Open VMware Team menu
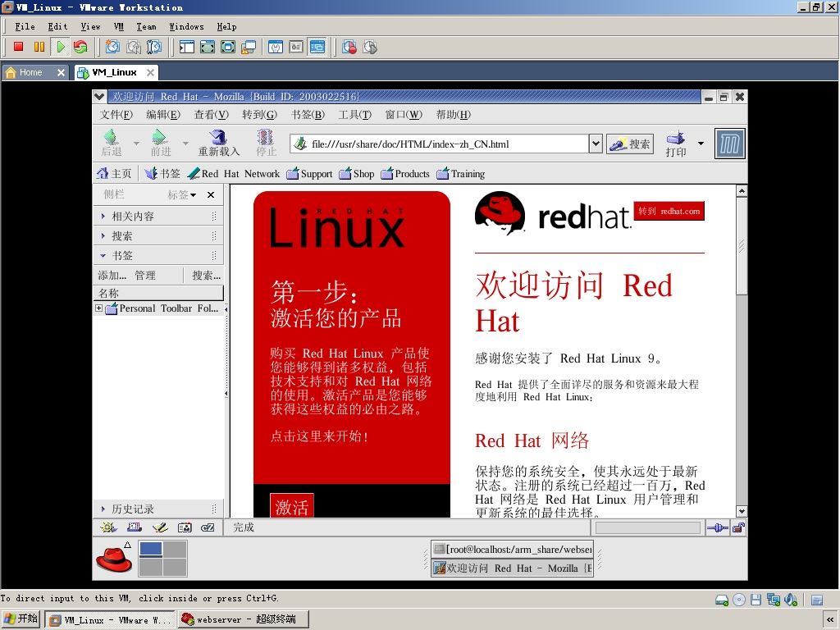Screen dimensions: 840x630 click(146, 26)
